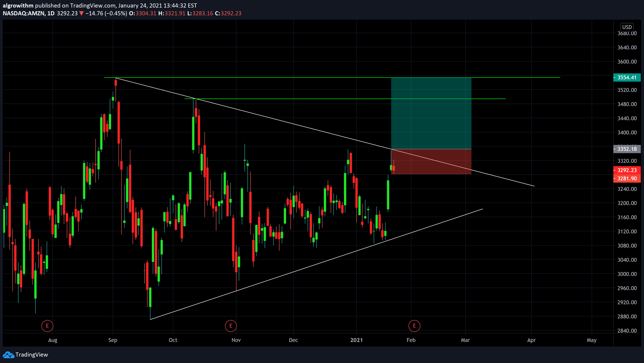
Task: Click the TradingView cloud logo icon
Action: tap(8, 355)
